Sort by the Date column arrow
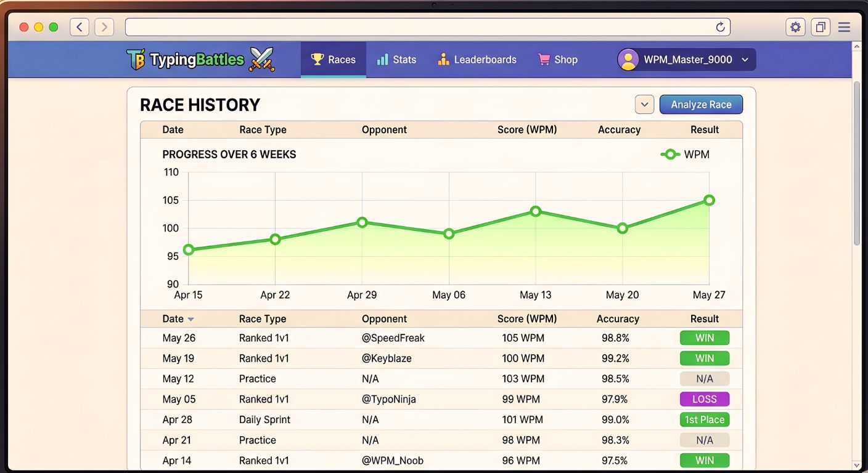Viewport: 868px width, 473px height. pyautogui.click(x=190, y=319)
